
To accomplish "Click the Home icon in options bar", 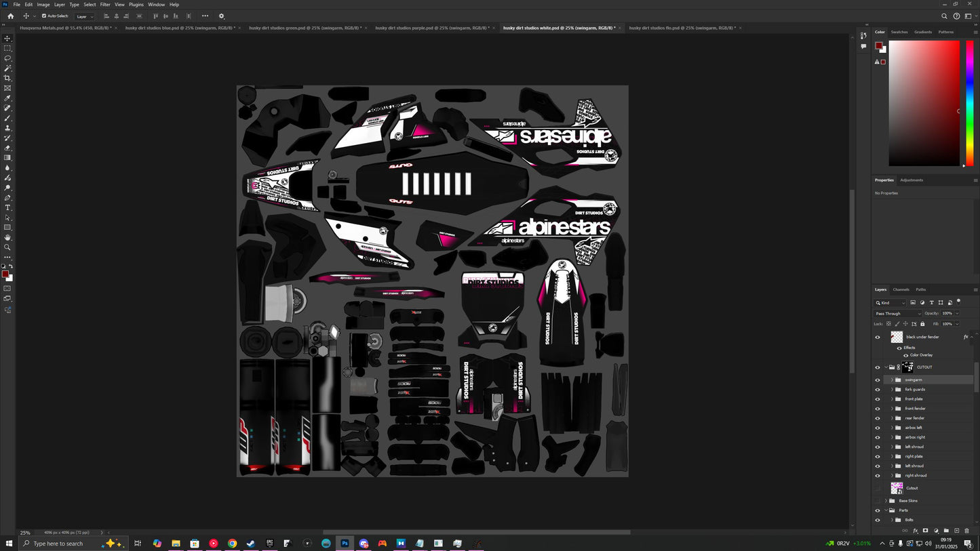I will tap(10, 16).
